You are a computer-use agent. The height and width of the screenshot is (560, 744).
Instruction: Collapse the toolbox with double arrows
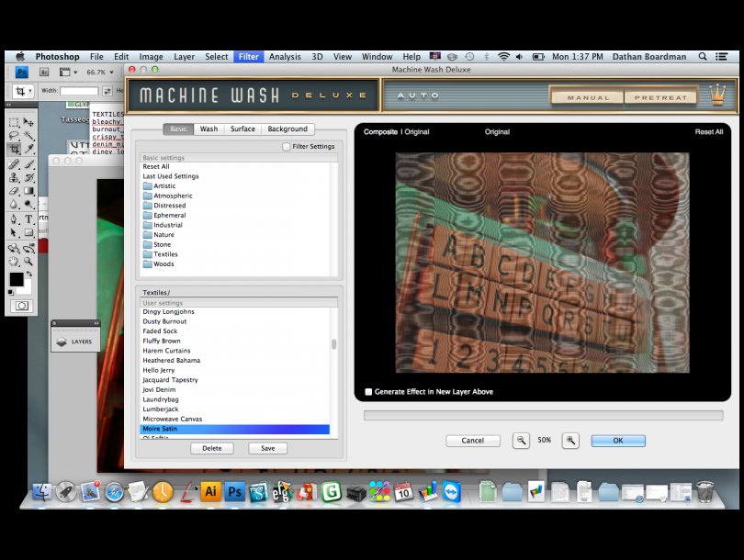(x=8, y=105)
